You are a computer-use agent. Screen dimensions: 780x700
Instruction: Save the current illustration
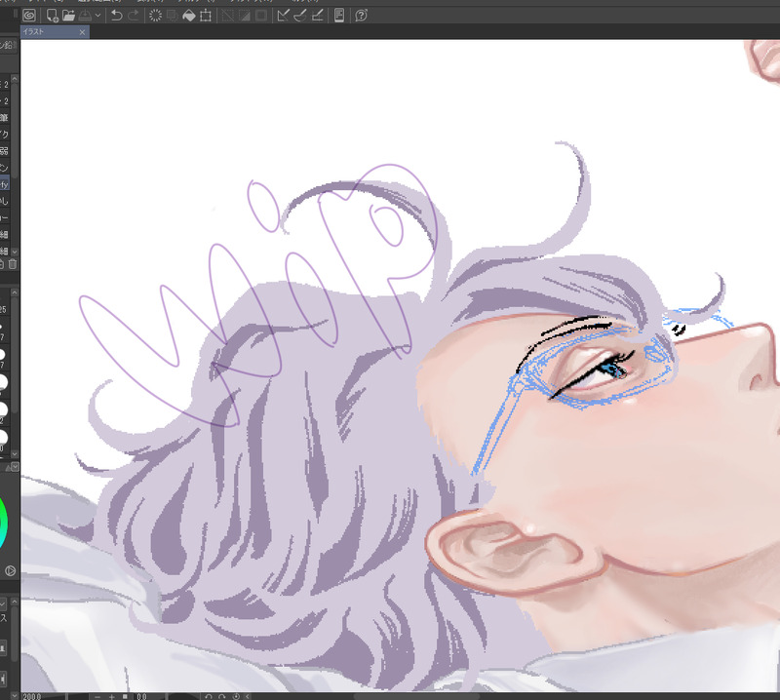pos(85,16)
